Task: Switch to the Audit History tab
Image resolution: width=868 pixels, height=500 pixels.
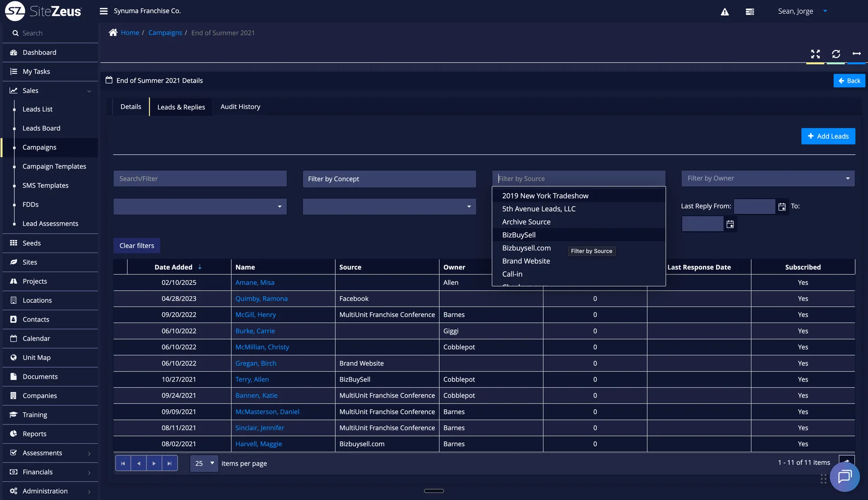Action: [x=240, y=107]
